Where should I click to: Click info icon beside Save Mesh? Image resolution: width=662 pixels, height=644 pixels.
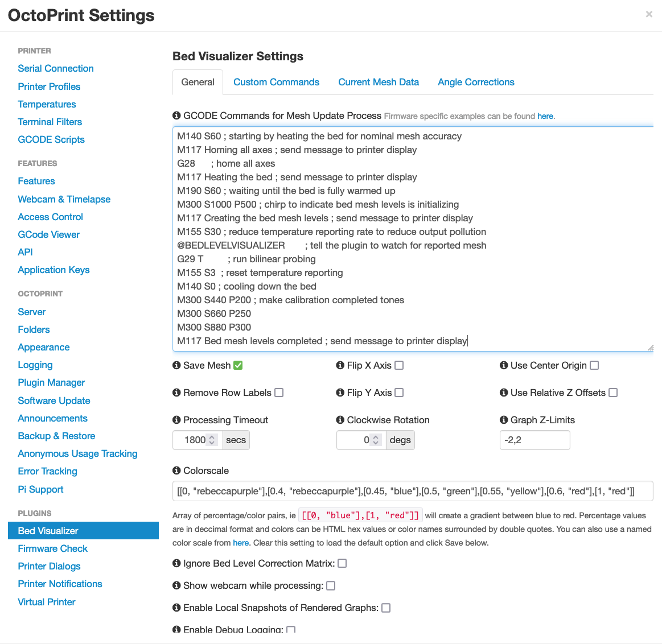coord(176,365)
